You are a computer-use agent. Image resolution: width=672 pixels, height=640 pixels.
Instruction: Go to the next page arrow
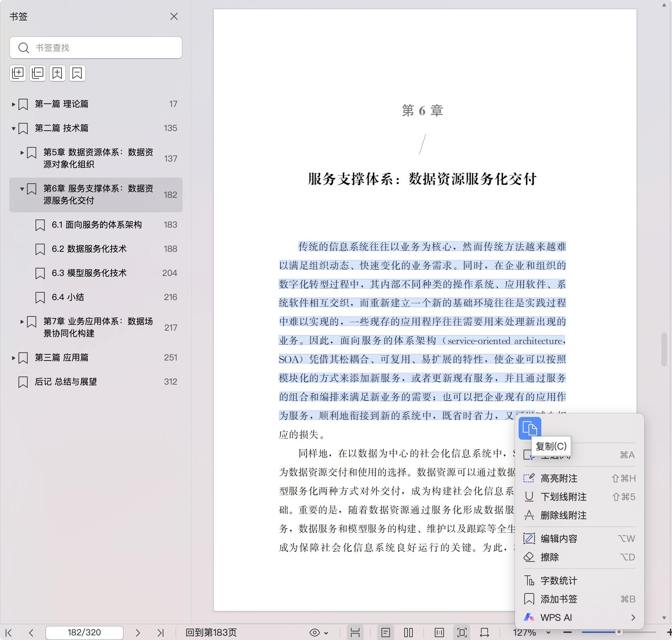(x=138, y=633)
